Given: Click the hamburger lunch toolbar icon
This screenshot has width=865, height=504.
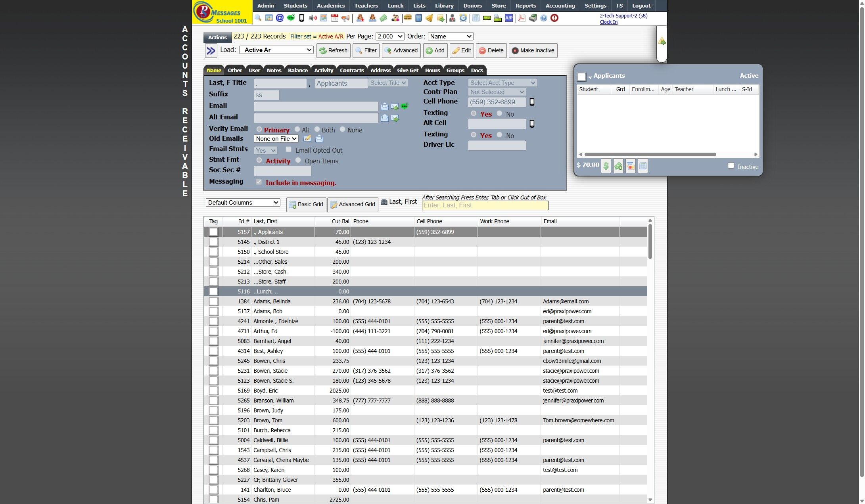Looking at the screenshot, I should [x=407, y=18].
